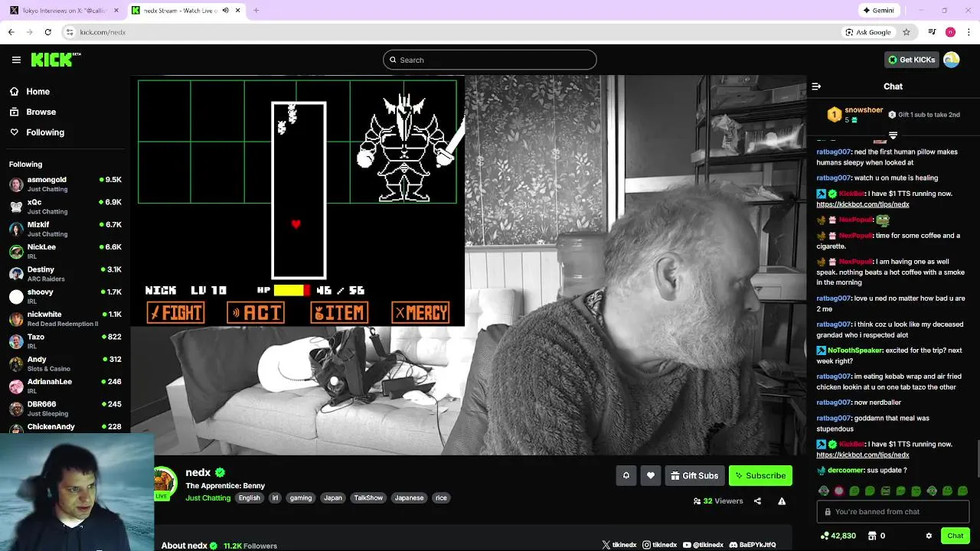Reload the page

(47, 32)
